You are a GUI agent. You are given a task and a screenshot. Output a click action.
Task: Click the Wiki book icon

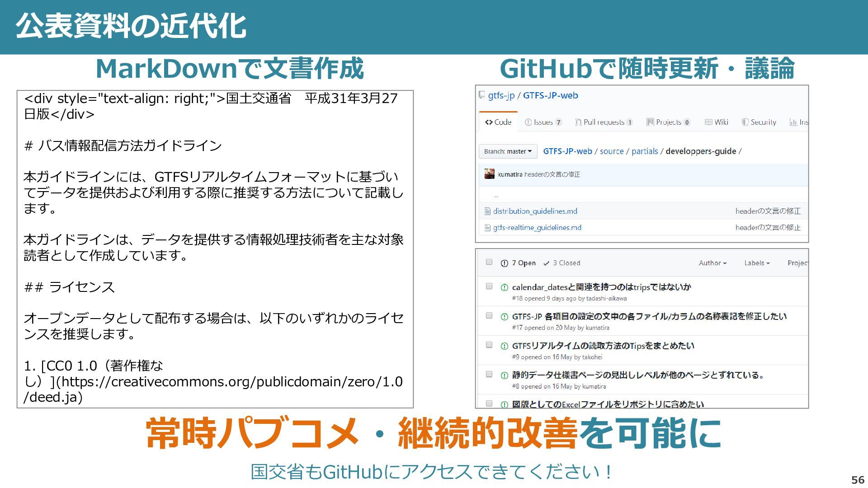(708, 122)
